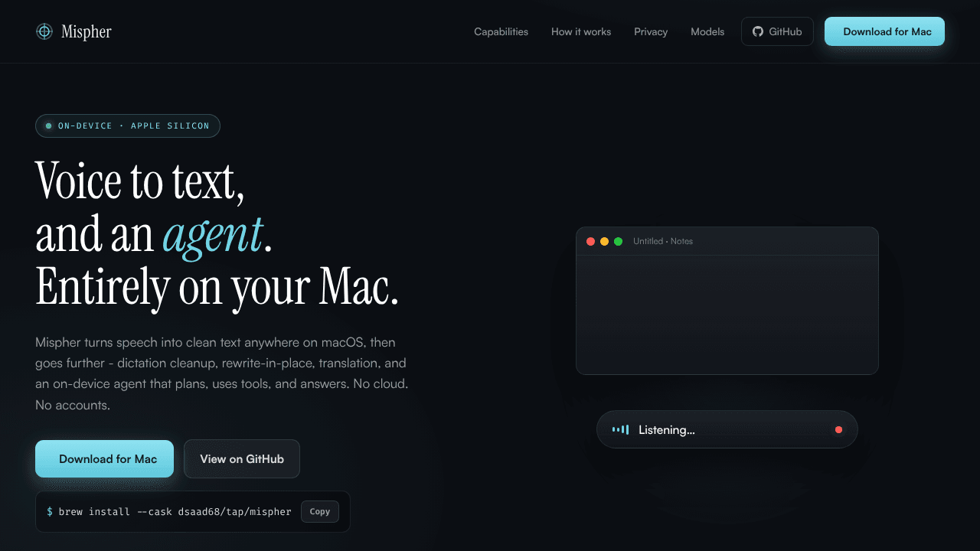Open the GitHub button in header

pyautogui.click(x=777, y=31)
